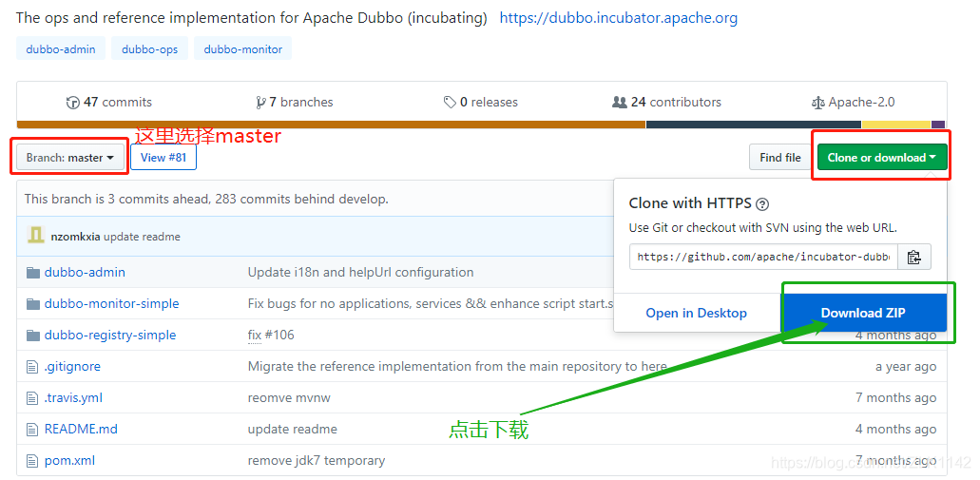Viewport: 980px width, 480px height.
Task: Select the dubbo-ops topic tag
Action: click(149, 48)
